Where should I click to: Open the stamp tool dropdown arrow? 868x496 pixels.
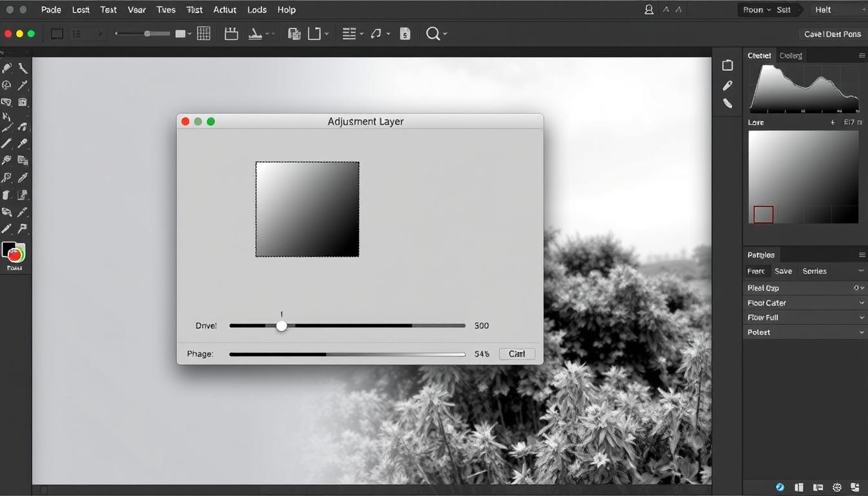click(270, 34)
